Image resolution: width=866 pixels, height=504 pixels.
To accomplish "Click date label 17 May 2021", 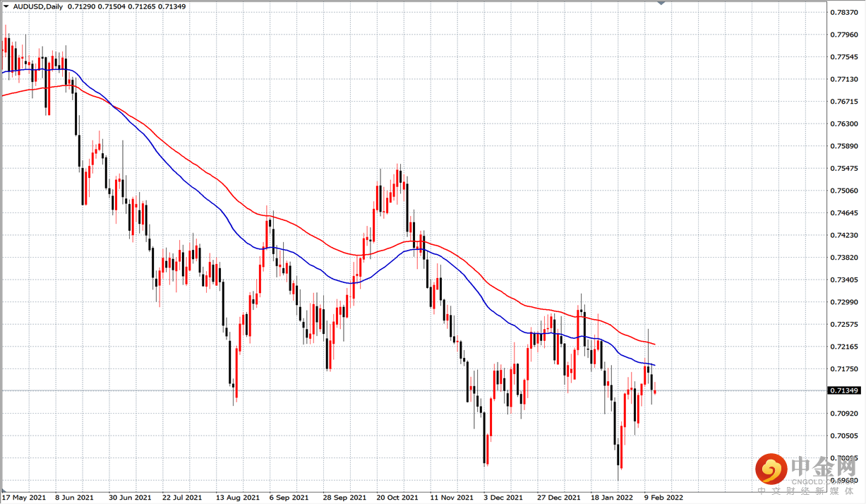I will point(25,497).
